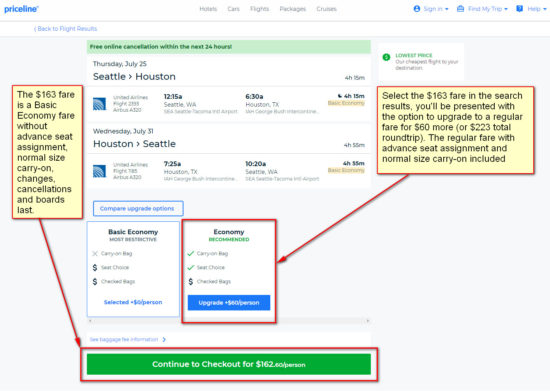
Task: Click the Basic Economy tag on Seattle flight
Action: tap(346, 103)
